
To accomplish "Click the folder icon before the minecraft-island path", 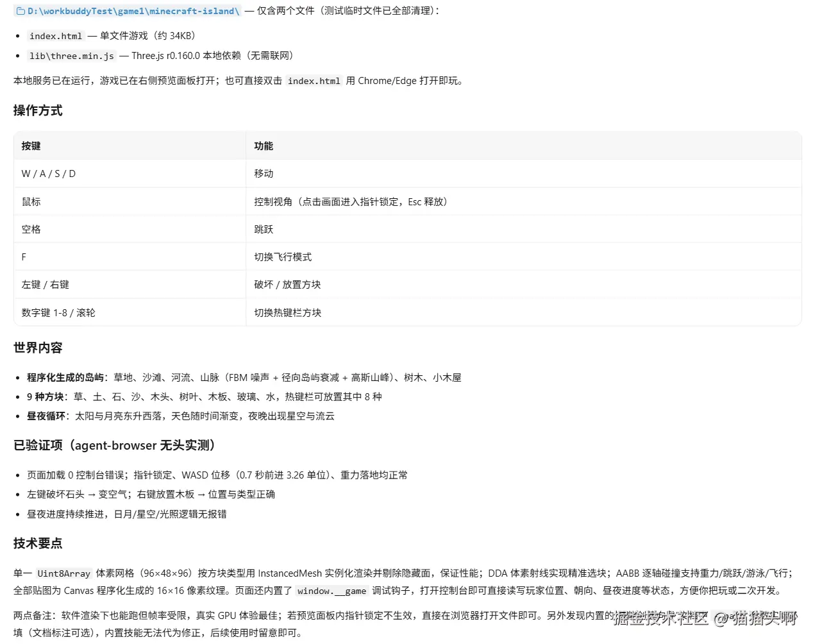I will [21, 12].
